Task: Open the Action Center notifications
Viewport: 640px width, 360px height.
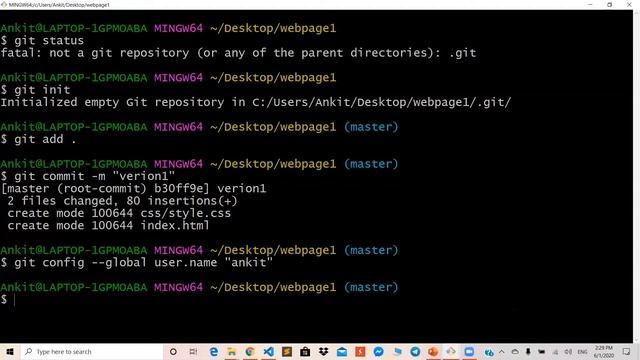Action: (x=626, y=351)
